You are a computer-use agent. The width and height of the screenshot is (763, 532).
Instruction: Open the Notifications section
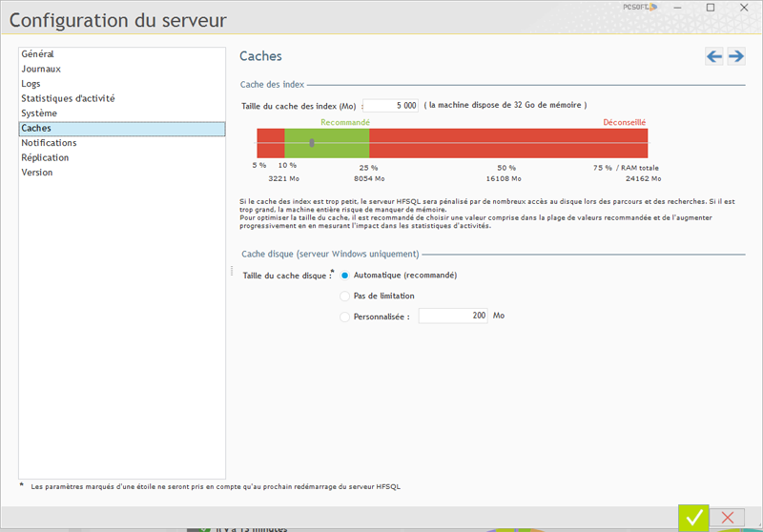[49, 143]
